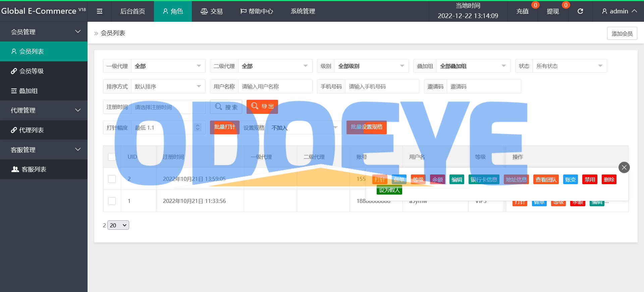Image resolution: width=644 pixels, height=292 pixels.
Task: Open the 排序方式 dropdown
Action: pos(168,86)
